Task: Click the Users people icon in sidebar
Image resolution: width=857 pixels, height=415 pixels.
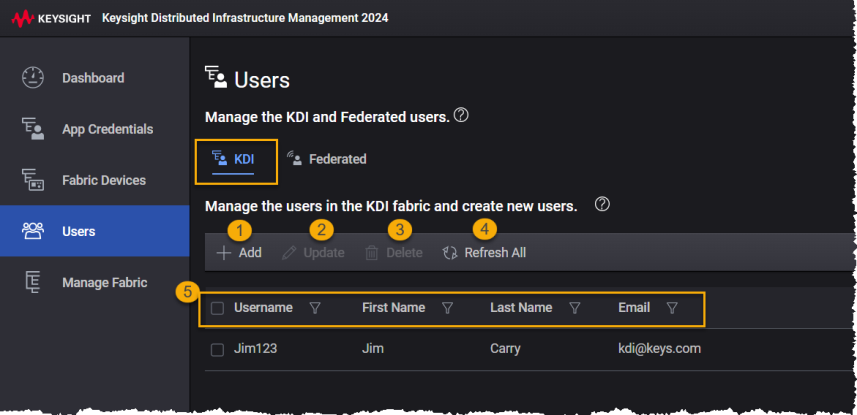Action: [x=33, y=231]
